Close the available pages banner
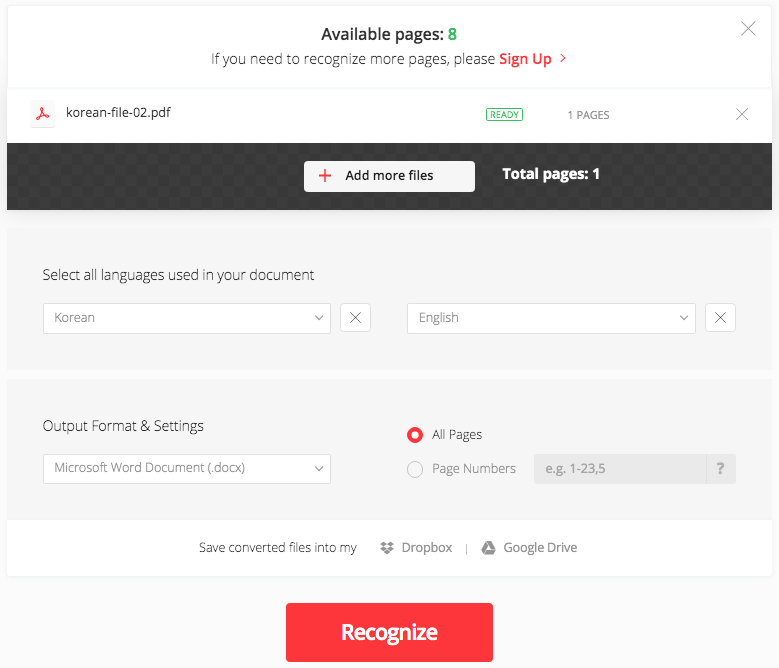This screenshot has height=668, width=779. tap(748, 29)
